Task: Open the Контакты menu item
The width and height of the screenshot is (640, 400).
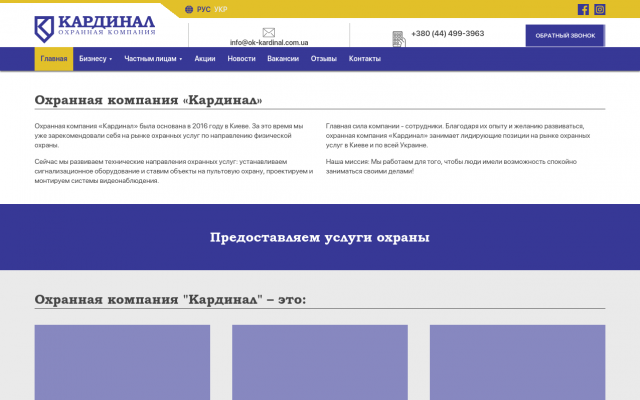Action: pyautogui.click(x=364, y=59)
